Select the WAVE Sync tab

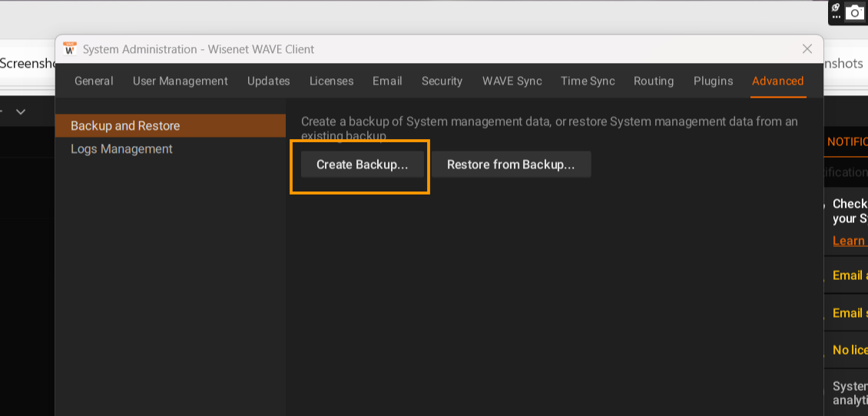coord(512,81)
